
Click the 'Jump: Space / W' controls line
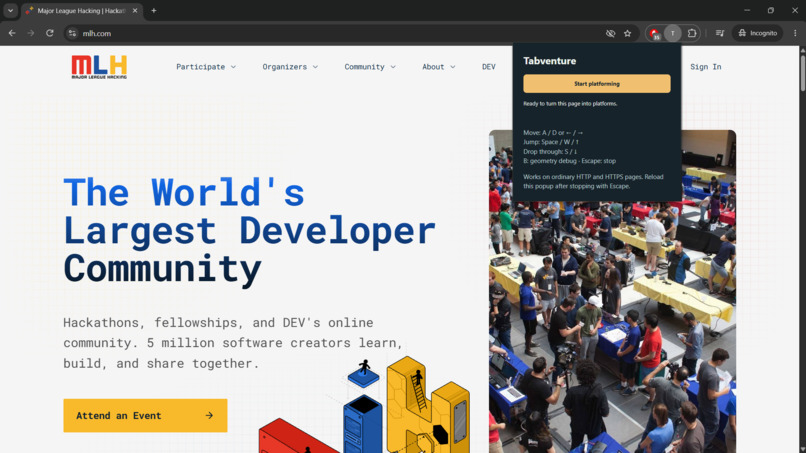pos(551,142)
